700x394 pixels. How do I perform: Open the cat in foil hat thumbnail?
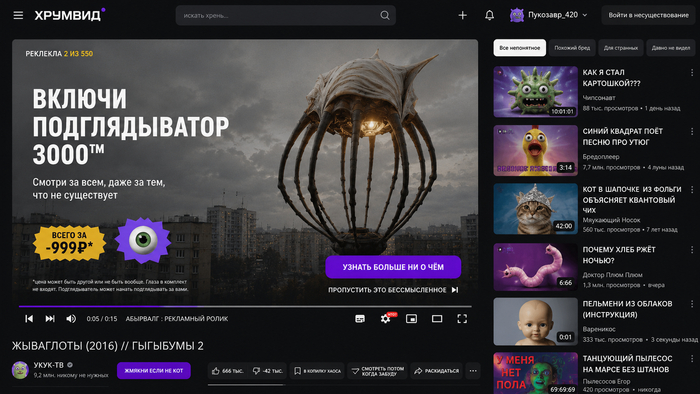pyautogui.click(x=535, y=209)
